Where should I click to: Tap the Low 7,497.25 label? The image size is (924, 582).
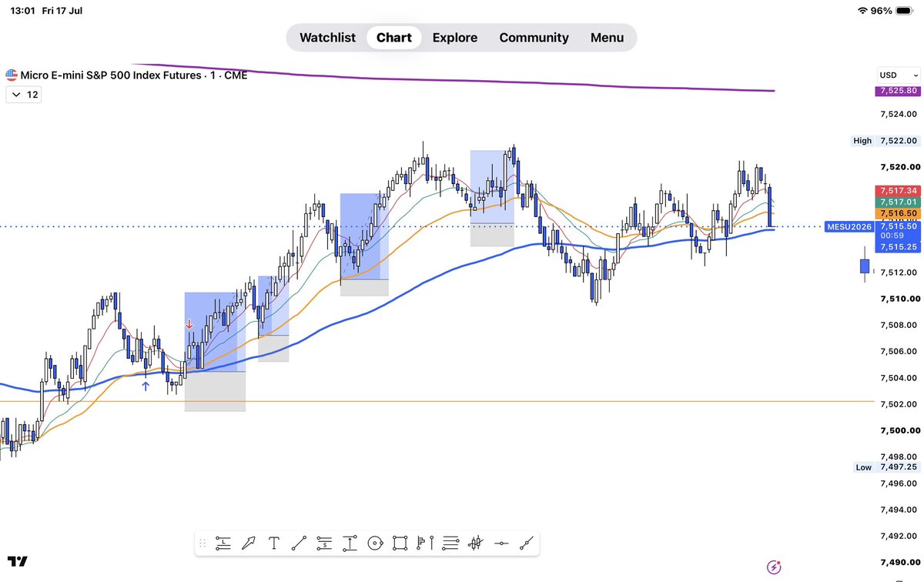click(x=885, y=467)
